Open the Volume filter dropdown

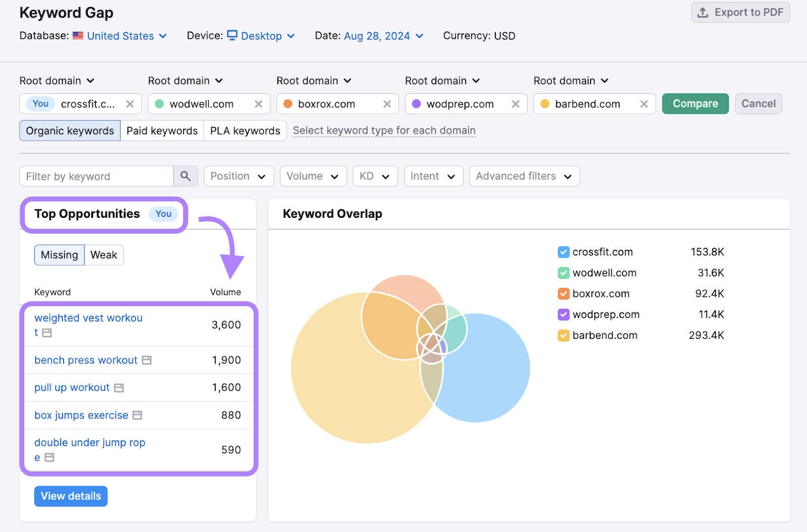[x=313, y=176]
